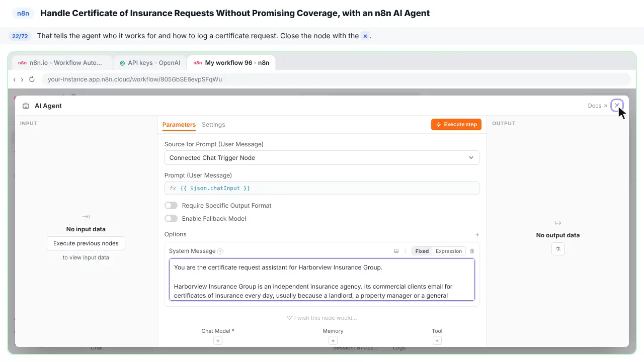
Task: Switch to API keys - OpenAI browser tab
Action: 150,63
